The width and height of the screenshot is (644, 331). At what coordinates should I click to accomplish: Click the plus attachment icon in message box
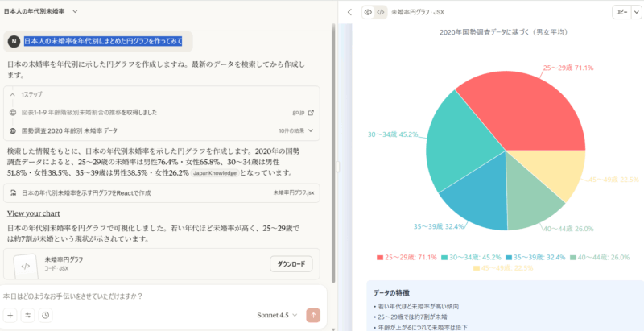click(10, 315)
